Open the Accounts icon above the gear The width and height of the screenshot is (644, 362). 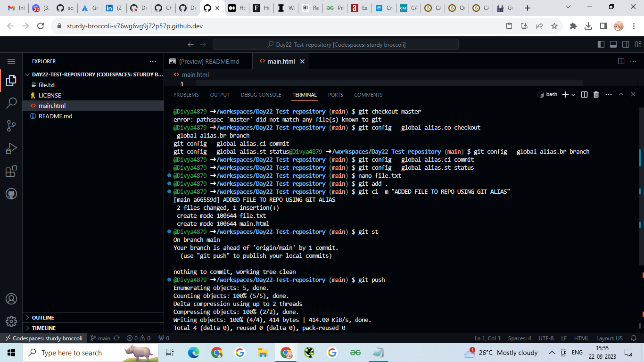(x=11, y=299)
